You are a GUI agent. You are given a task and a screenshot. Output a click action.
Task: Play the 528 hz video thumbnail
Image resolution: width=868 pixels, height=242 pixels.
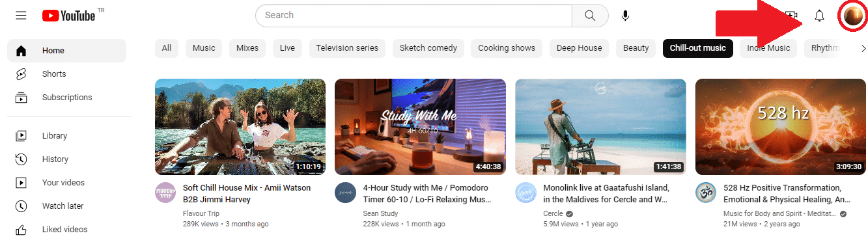point(781,127)
